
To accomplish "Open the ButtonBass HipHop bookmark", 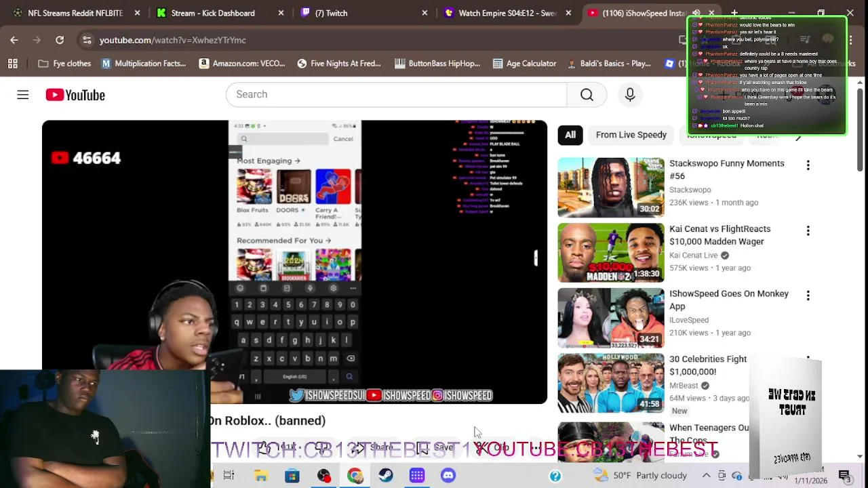I will (x=437, y=64).
